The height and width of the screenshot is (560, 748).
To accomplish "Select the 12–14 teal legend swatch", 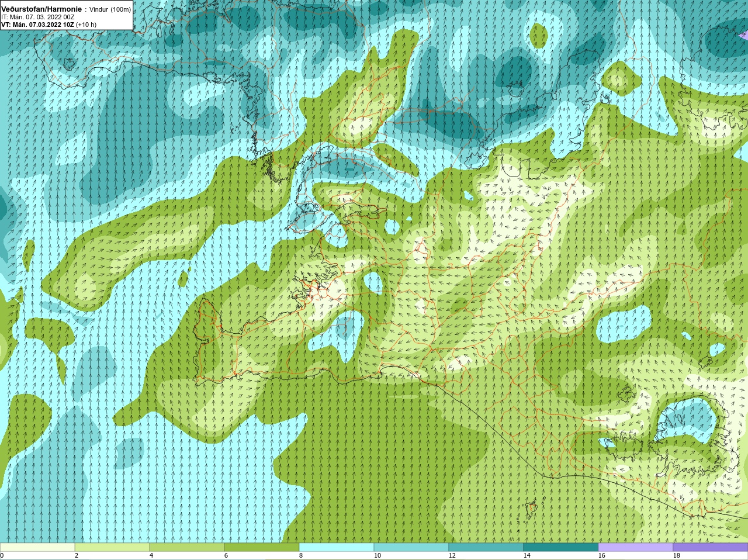I will point(486,547).
